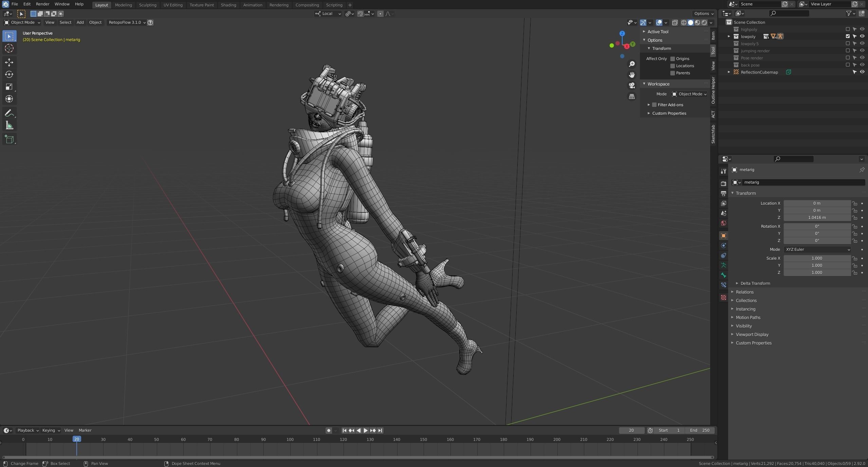Switch to the Sculpting workspace tab
Screen dimensions: 868x467
(148, 5)
